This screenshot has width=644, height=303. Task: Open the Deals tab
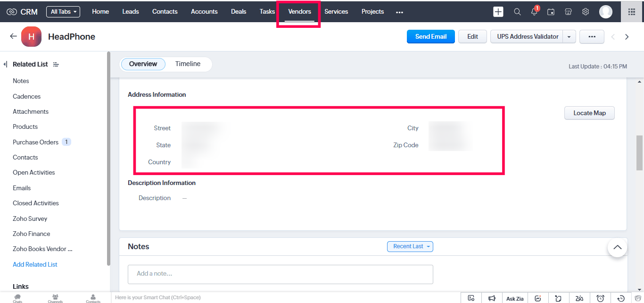point(239,12)
